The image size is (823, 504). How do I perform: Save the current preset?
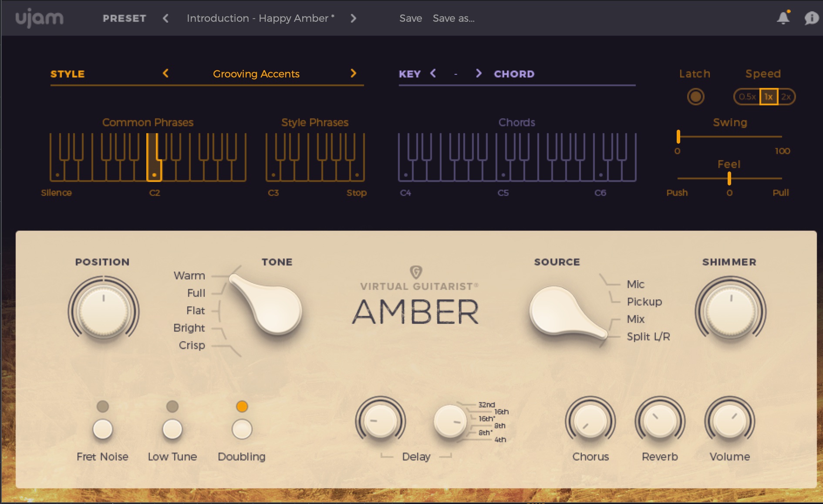point(410,19)
